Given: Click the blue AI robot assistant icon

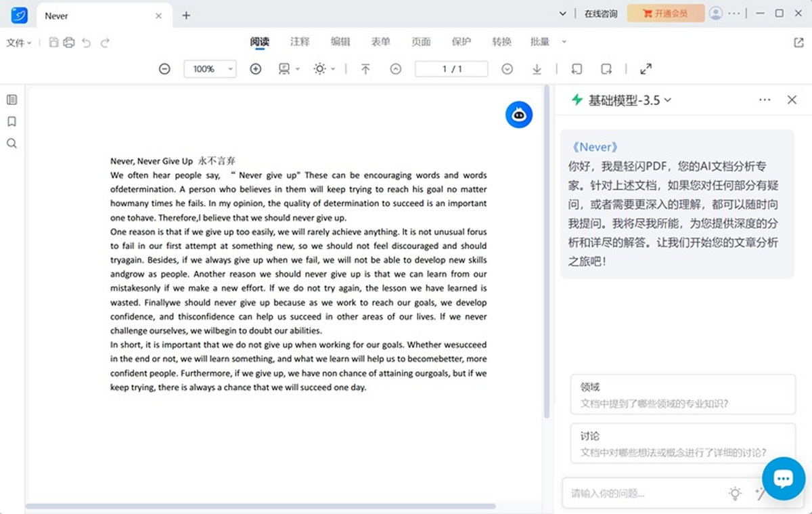Looking at the screenshot, I should click(x=519, y=115).
